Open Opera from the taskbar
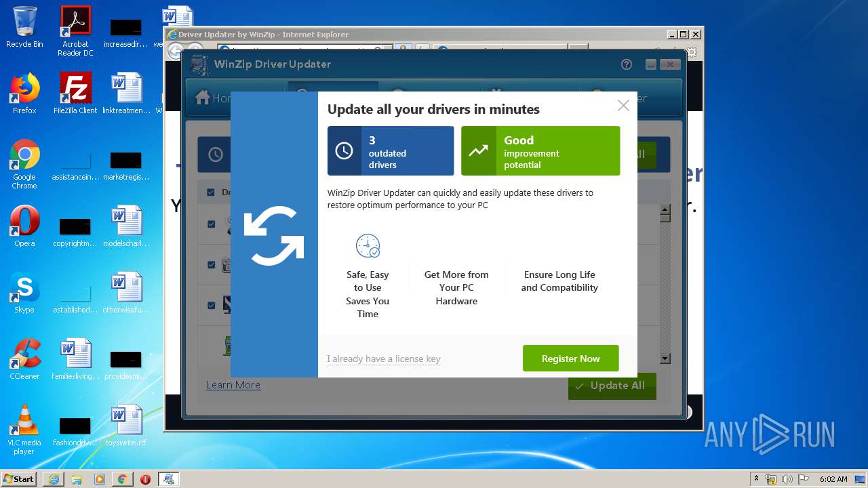This screenshot has height=488, width=868. [x=145, y=479]
